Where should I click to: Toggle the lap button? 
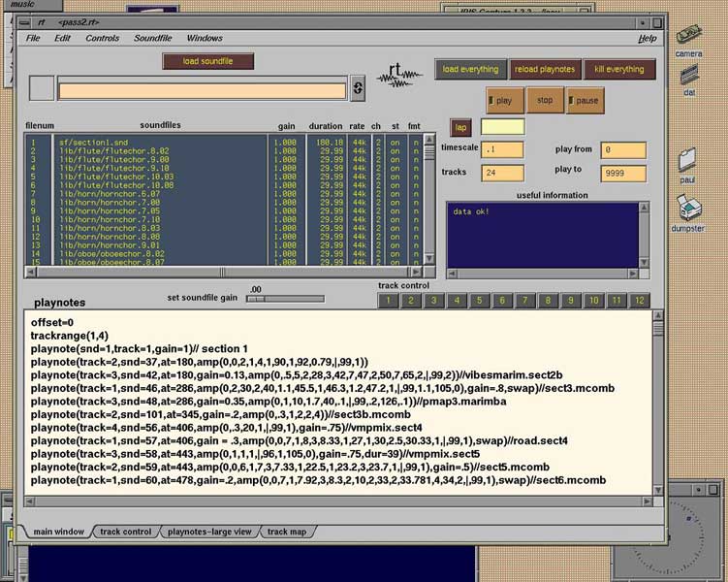point(460,127)
